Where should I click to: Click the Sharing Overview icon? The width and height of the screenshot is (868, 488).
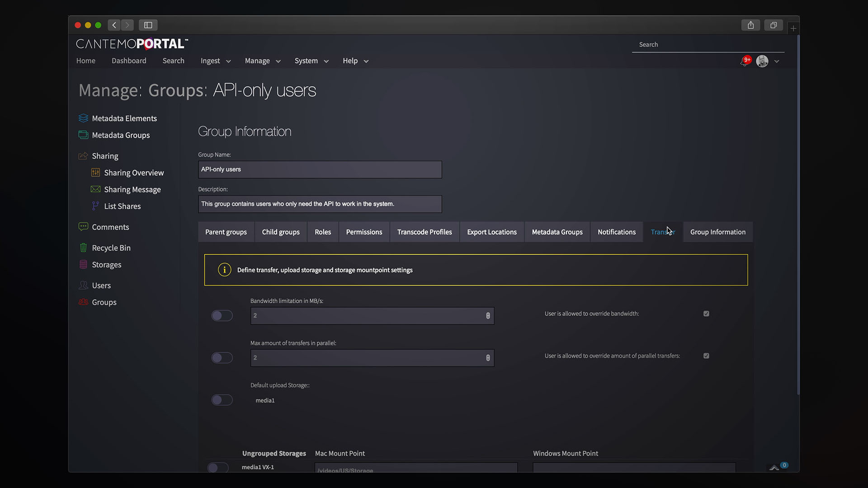click(95, 173)
